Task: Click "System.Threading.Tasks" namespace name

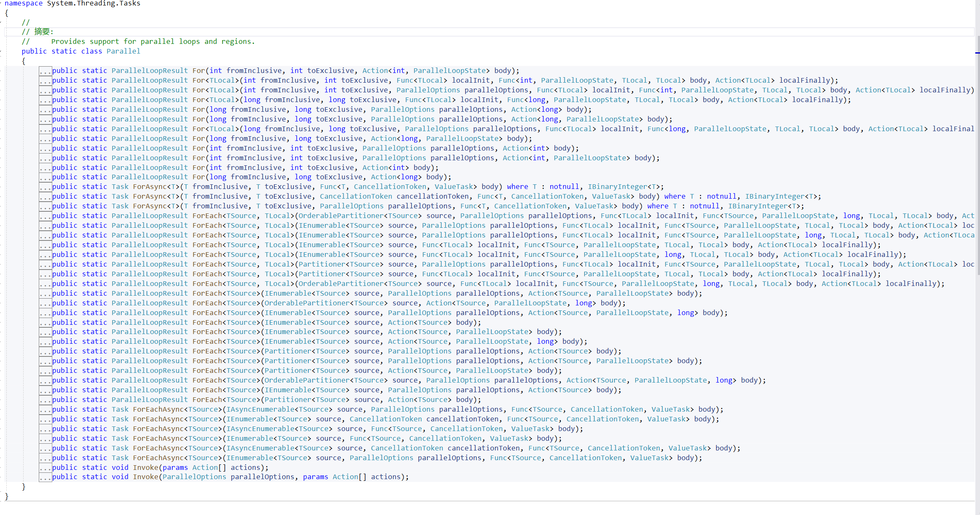Action: [x=94, y=3]
